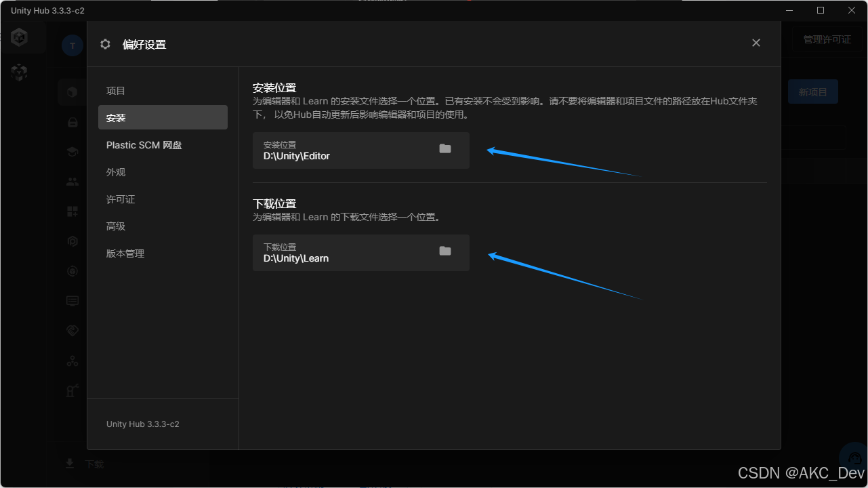Click the second Unity cube icon in left strip
868x488 pixels.
(x=19, y=72)
